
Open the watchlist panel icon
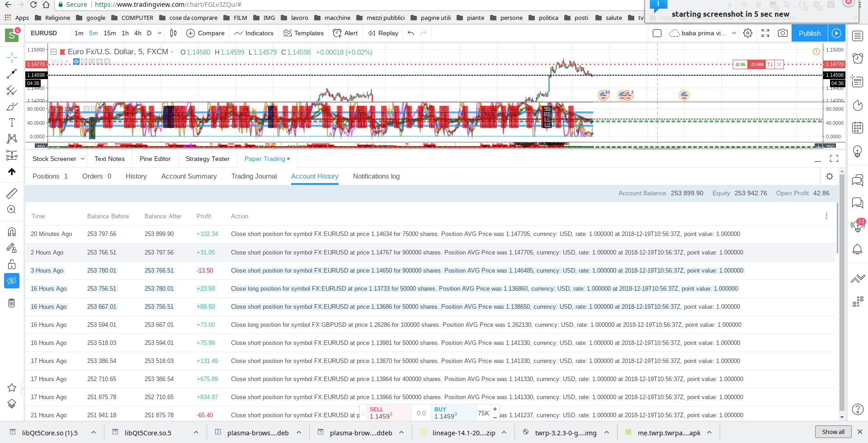tap(858, 36)
